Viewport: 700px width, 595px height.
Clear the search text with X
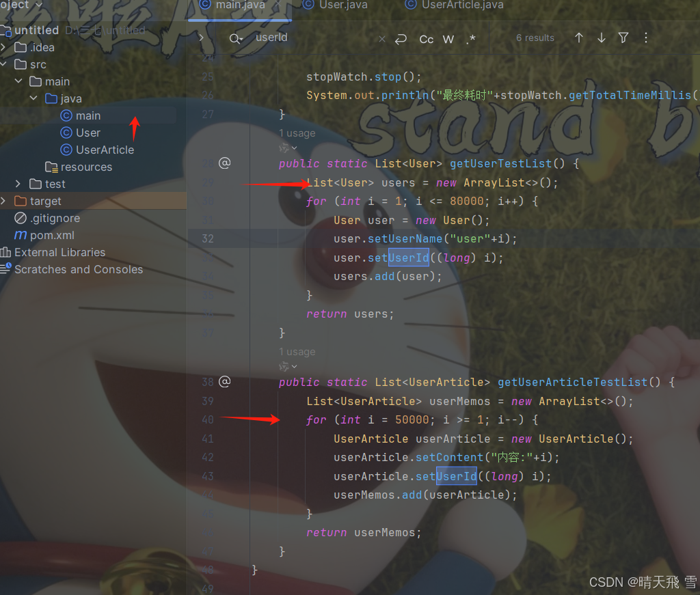(x=381, y=39)
